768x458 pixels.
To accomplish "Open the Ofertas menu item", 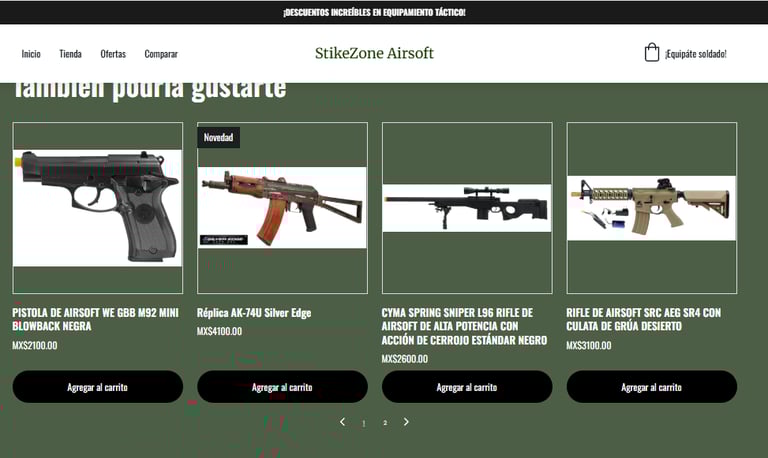I will tap(113, 54).
